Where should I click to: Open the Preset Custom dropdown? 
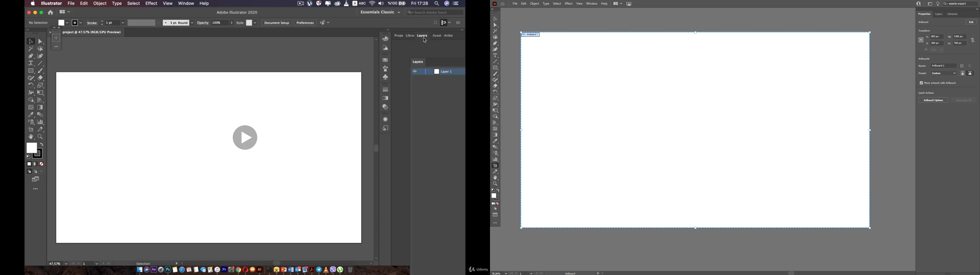(944, 73)
